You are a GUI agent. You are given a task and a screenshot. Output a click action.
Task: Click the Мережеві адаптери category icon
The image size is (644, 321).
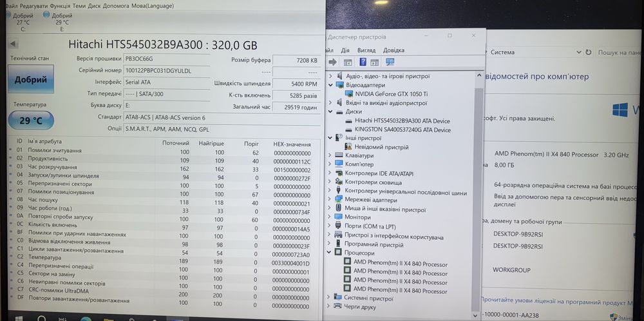[339, 199]
